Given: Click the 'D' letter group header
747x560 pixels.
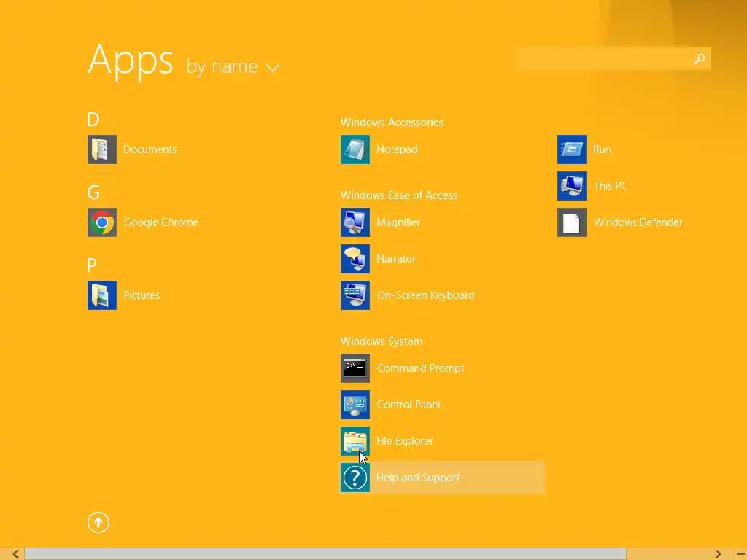Looking at the screenshot, I should coord(93,120).
